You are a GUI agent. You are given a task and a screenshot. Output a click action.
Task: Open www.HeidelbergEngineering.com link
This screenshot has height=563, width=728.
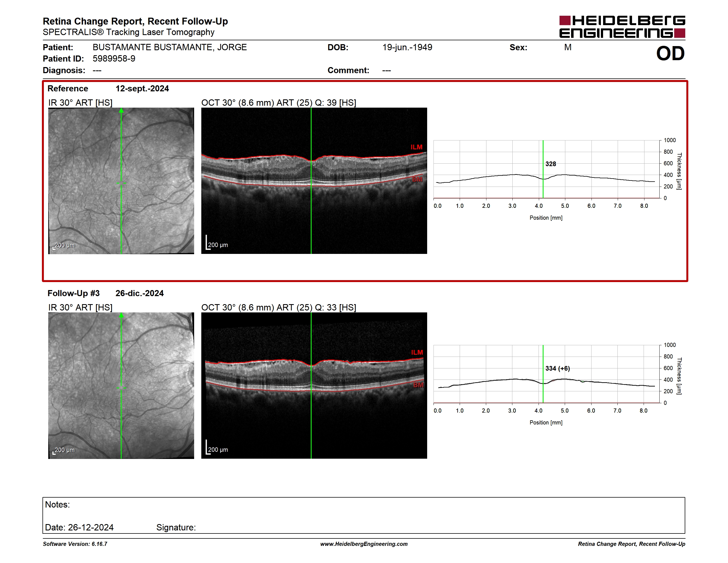[x=364, y=544]
